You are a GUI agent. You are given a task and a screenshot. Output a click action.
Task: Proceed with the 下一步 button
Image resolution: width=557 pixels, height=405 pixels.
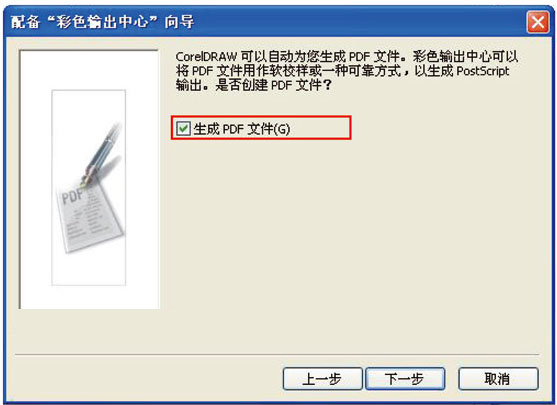pos(405,379)
